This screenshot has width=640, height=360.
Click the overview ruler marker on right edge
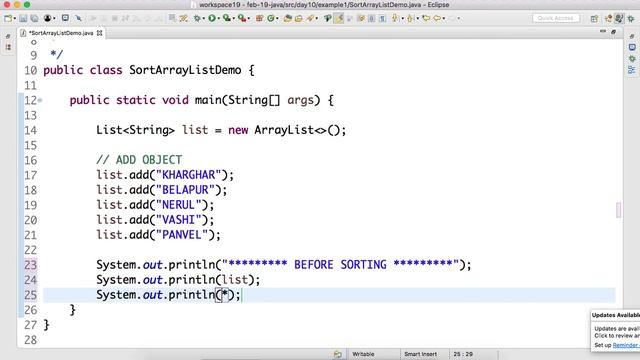click(x=618, y=210)
